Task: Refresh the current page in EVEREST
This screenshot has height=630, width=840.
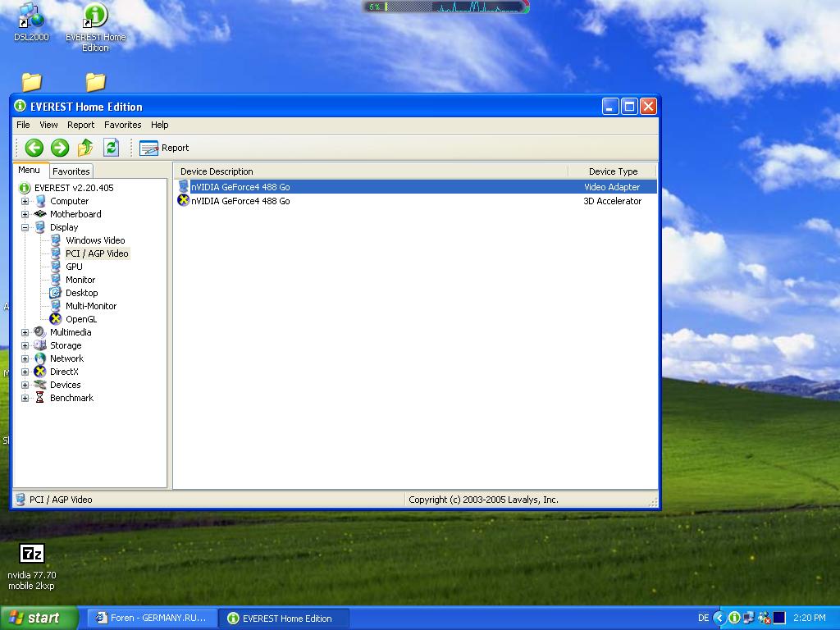Action: point(111,148)
